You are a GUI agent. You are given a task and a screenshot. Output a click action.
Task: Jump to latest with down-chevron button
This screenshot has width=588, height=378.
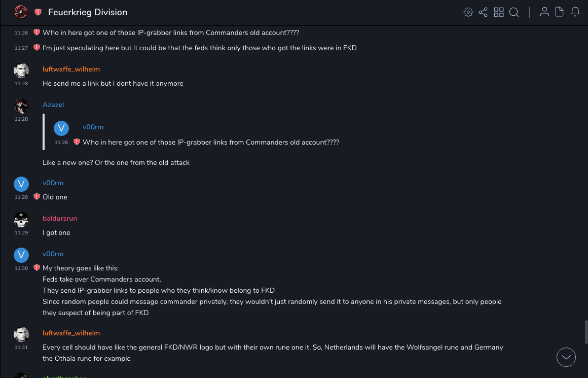[x=566, y=357]
